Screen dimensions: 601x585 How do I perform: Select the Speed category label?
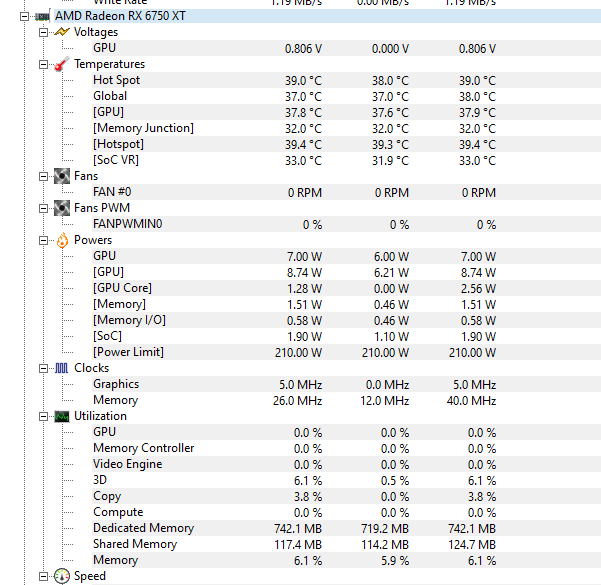tap(90, 576)
